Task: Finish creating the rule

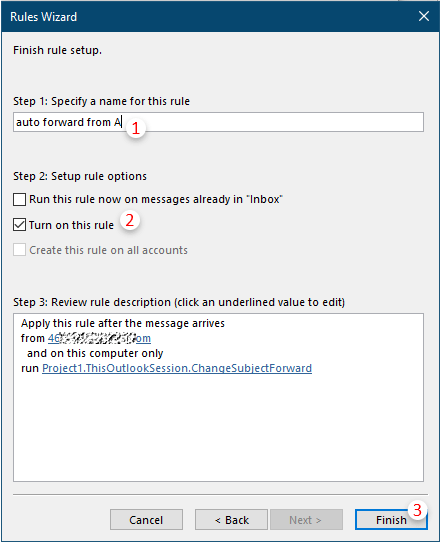Action: tap(391, 519)
